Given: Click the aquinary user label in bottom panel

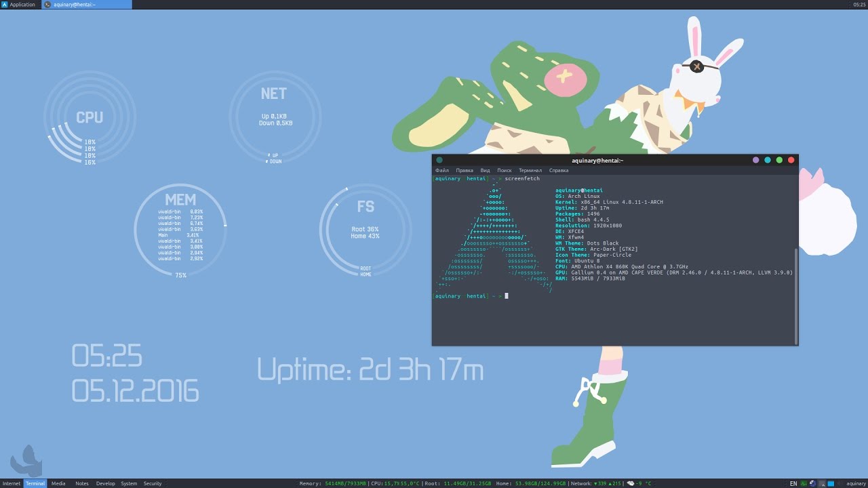Looking at the screenshot, I should pyautogui.click(x=856, y=484).
